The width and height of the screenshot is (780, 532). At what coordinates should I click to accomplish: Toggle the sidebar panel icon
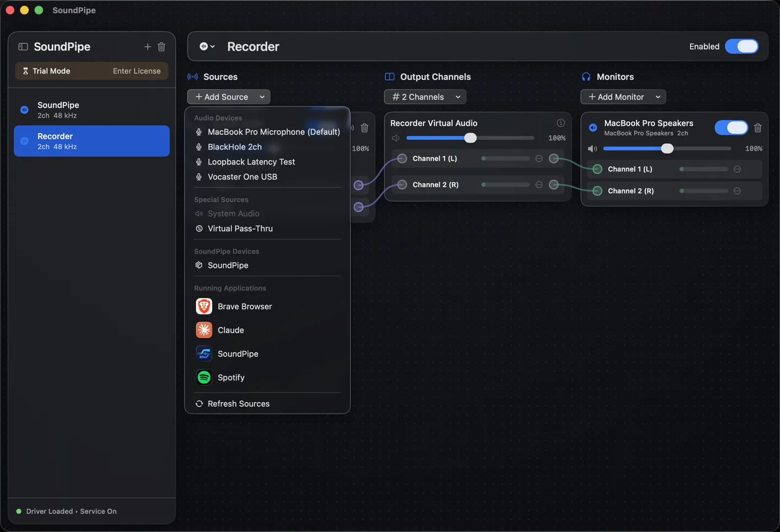(23, 47)
